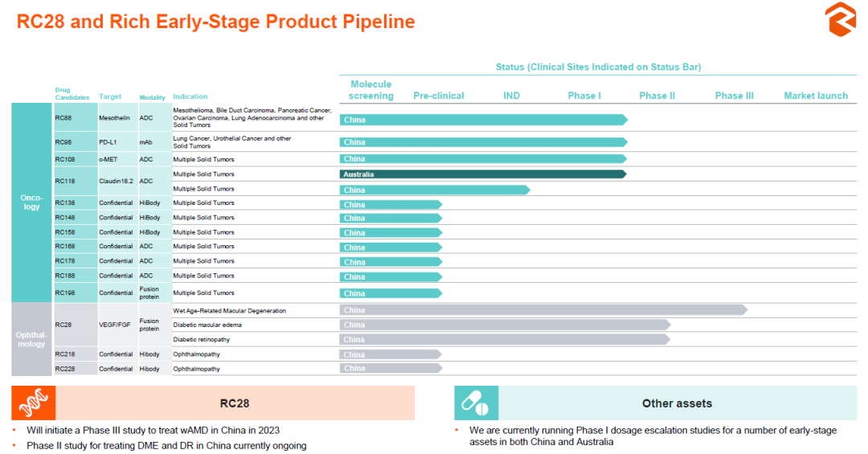Select the Pre-clinical column header
This screenshot has width=868, height=454.
pos(439,96)
